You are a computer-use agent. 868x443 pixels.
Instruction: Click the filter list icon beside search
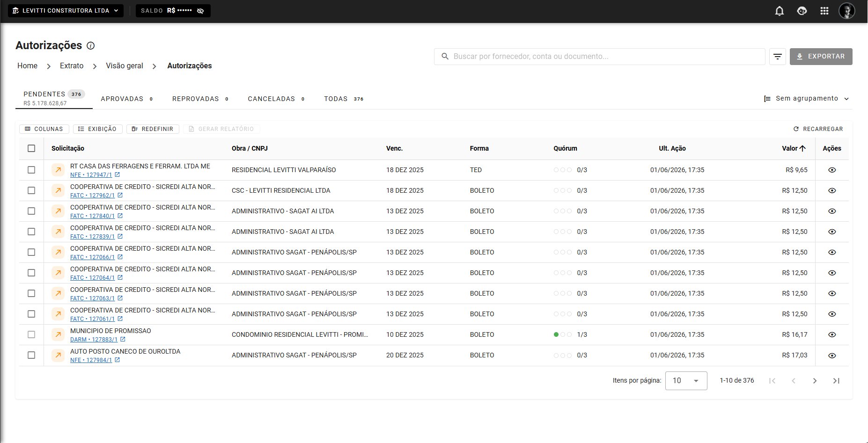click(778, 57)
